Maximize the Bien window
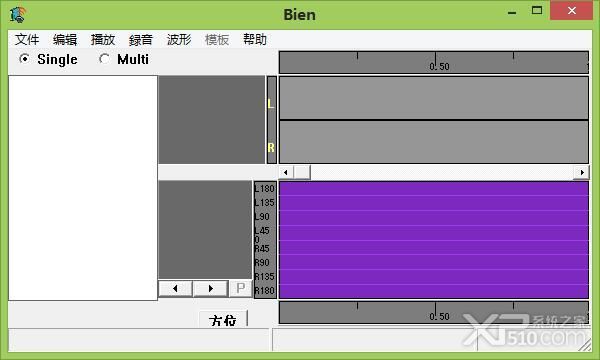Viewport: 600px width, 360px height. click(x=537, y=11)
